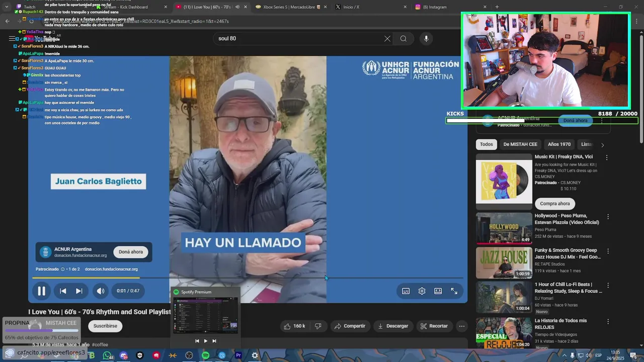
Task: Open options for Music Kit ad
Action: coord(606,157)
